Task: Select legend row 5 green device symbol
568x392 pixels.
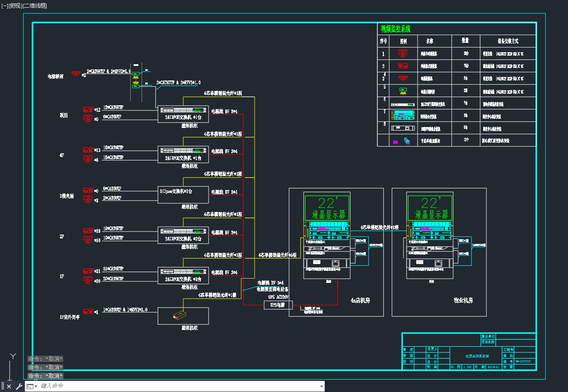Action: tap(403, 91)
